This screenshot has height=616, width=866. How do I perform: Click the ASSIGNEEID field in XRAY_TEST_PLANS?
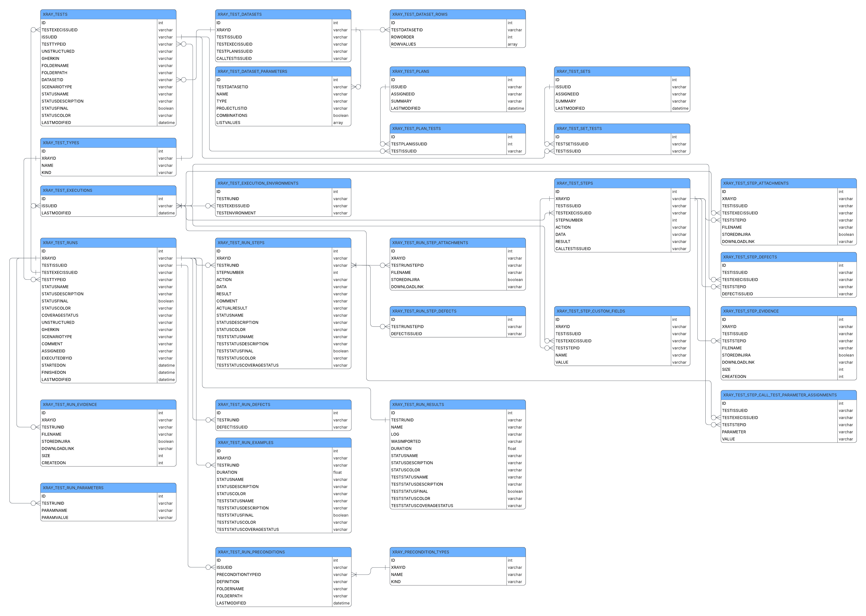(458, 94)
